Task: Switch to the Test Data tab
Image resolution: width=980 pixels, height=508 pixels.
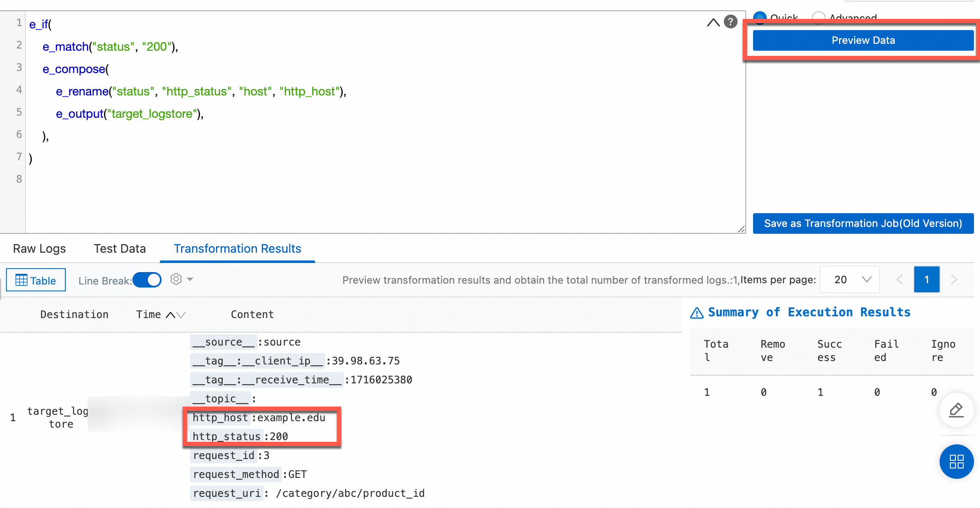Action: [x=119, y=248]
